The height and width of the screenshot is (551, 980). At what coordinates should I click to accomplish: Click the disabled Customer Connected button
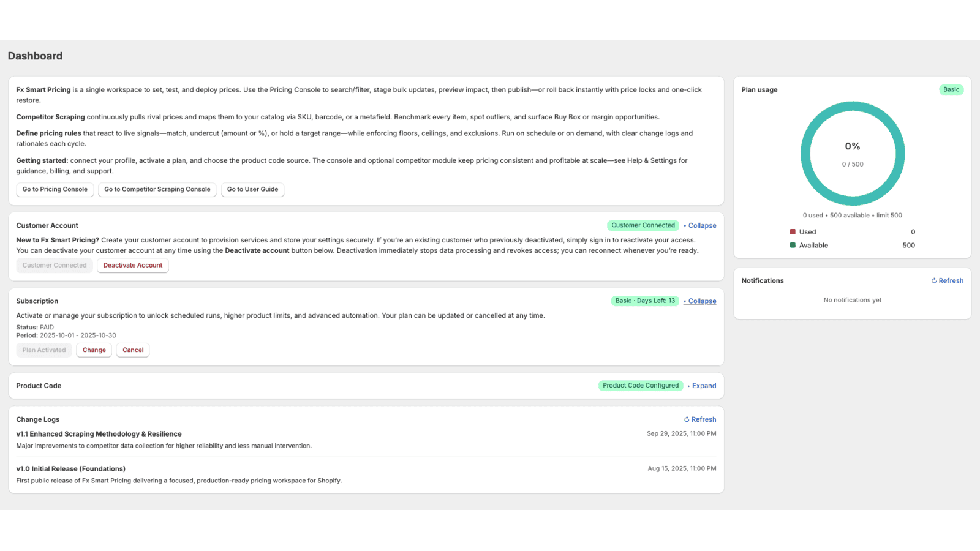pos(55,265)
